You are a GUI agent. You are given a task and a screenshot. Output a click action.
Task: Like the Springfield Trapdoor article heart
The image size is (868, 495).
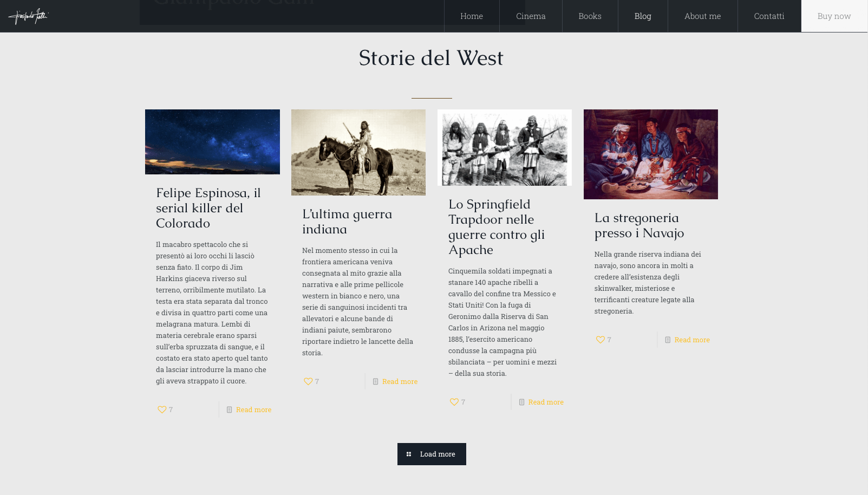(x=454, y=402)
